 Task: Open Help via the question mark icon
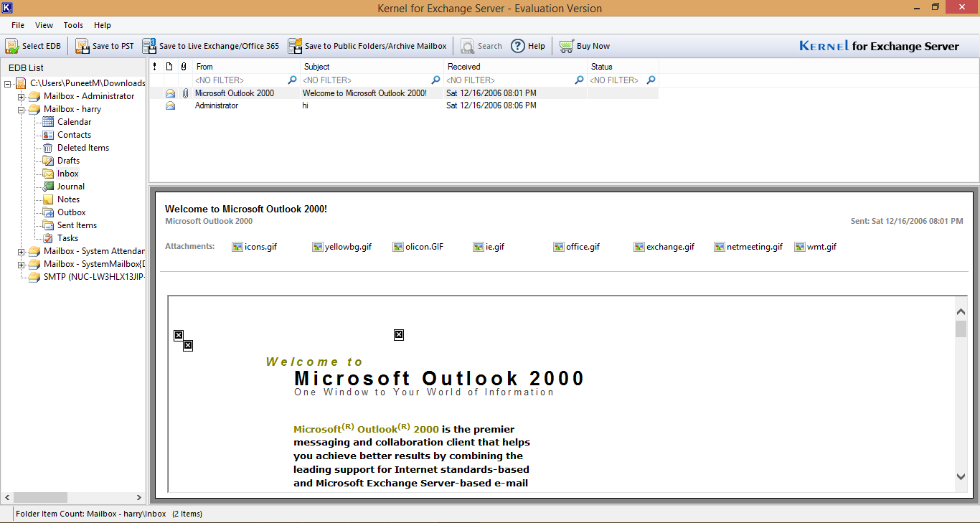click(518, 46)
